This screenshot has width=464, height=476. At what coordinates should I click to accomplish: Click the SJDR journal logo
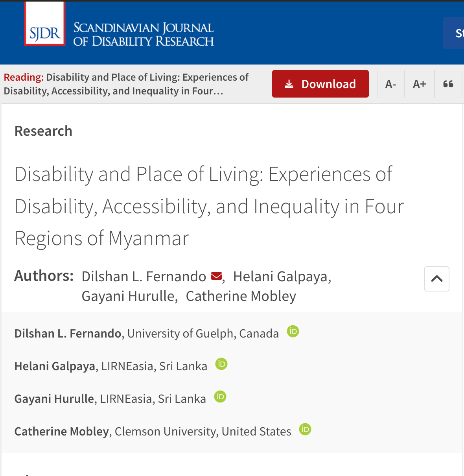[x=44, y=24]
